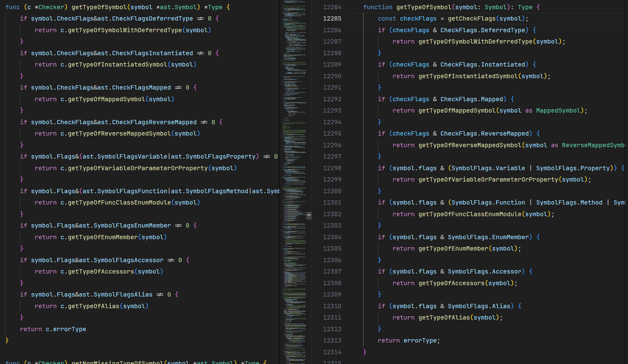Click getTypeOfSymbol in the Go func signature
628x364 pixels.
click(x=99, y=7)
